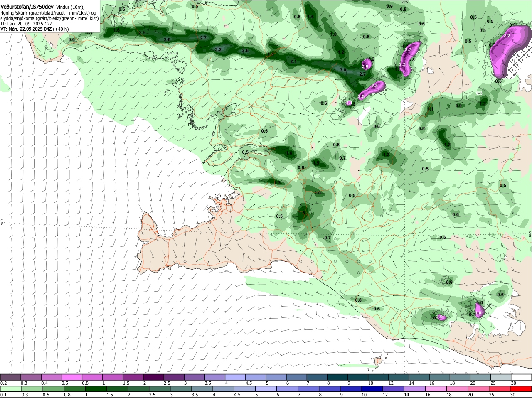Click the 'slydda/snjókoma (grátt/bleikt/grænt' description line
Viewport: 532px width, 398px height.
[x=49, y=18]
